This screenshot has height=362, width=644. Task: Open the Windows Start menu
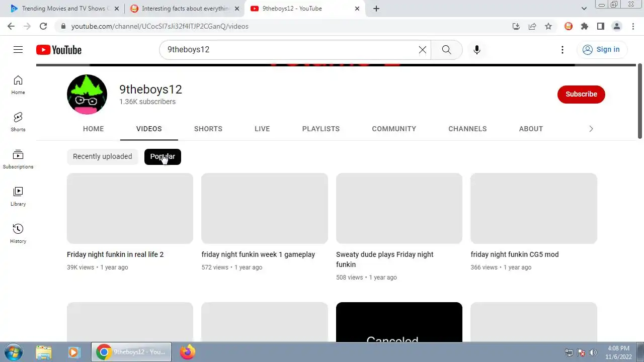point(14,352)
